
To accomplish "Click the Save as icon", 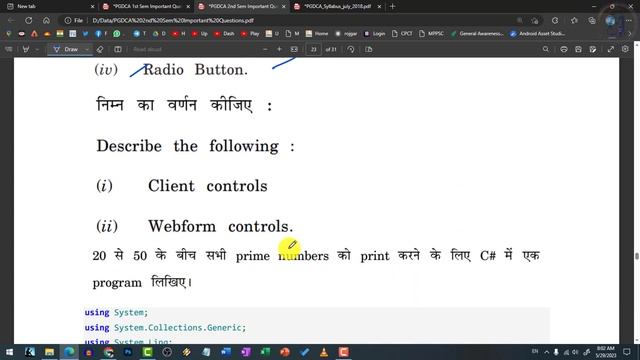I will click(593, 49).
